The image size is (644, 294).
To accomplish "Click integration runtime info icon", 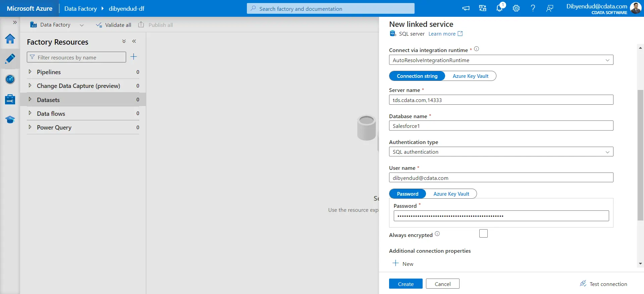I will tap(477, 49).
